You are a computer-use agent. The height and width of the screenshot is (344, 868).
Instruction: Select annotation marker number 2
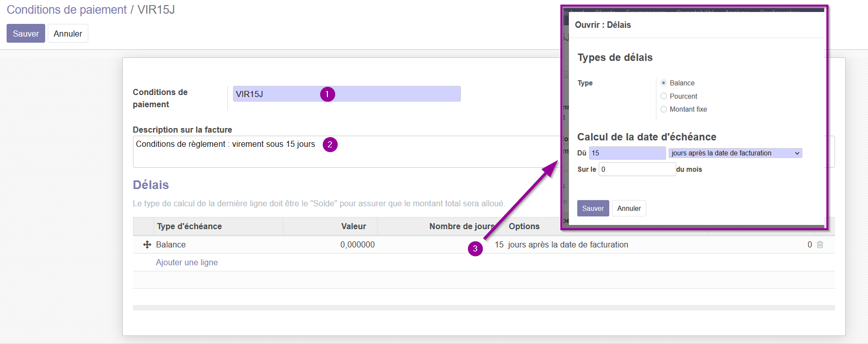pyautogui.click(x=330, y=144)
